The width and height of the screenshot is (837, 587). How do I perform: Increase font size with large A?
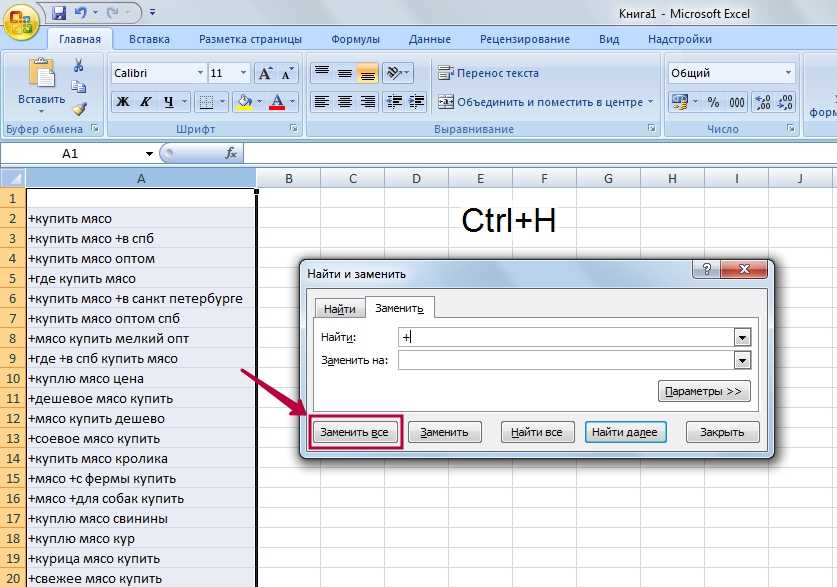[265, 73]
